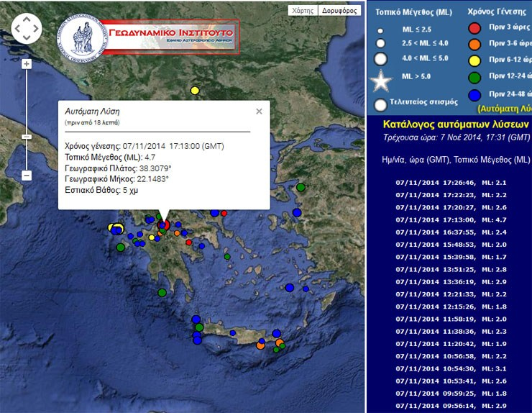Click the star icon for ML > 5.0
The image size is (532, 413).
[x=381, y=77]
